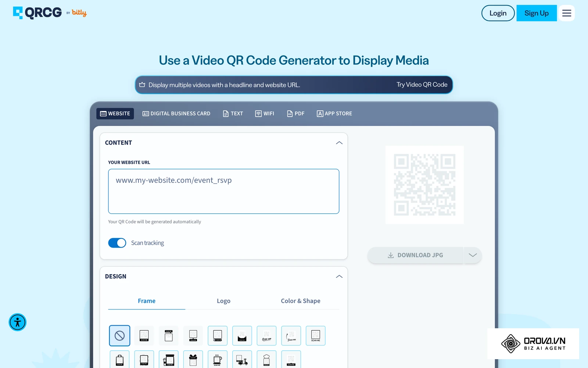
Task: Choose the frame with coiled SCAN ME banner
Action: [218, 336]
